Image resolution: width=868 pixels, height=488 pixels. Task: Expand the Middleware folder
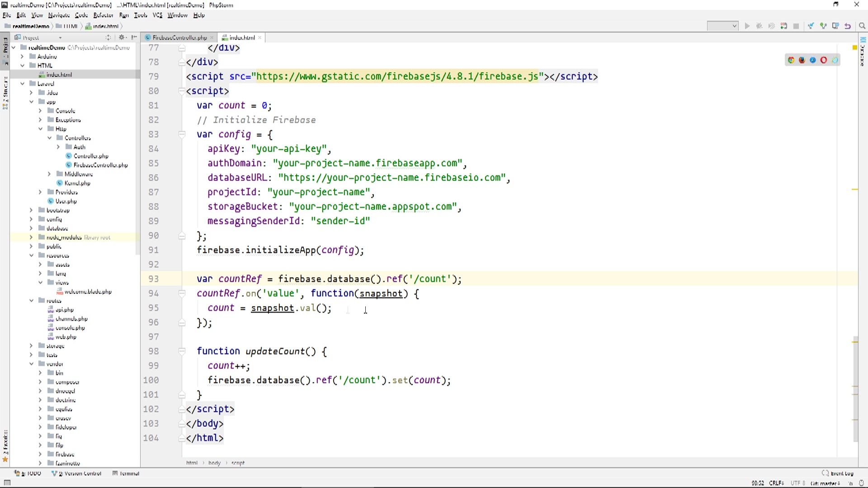tap(49, 174)
